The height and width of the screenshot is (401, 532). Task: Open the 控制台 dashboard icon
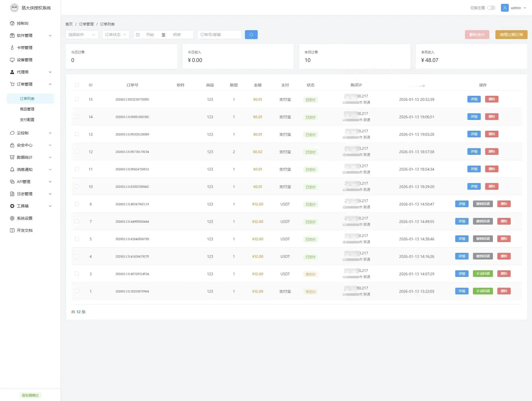pos(12,23)
